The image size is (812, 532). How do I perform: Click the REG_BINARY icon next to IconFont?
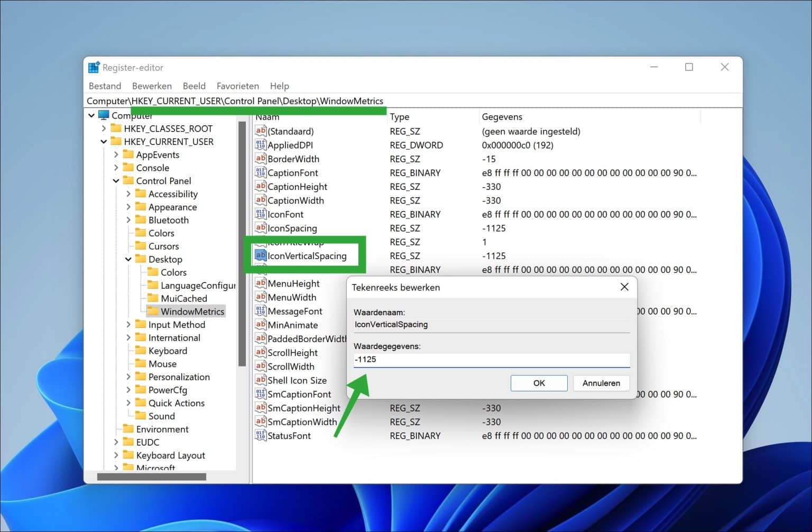(x=260, y=214)
